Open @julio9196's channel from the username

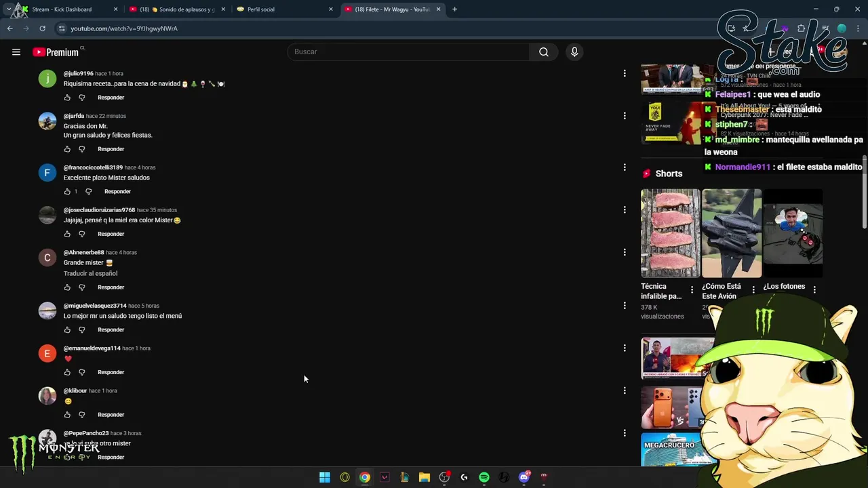pyautogui.click(x=78, y=73)
